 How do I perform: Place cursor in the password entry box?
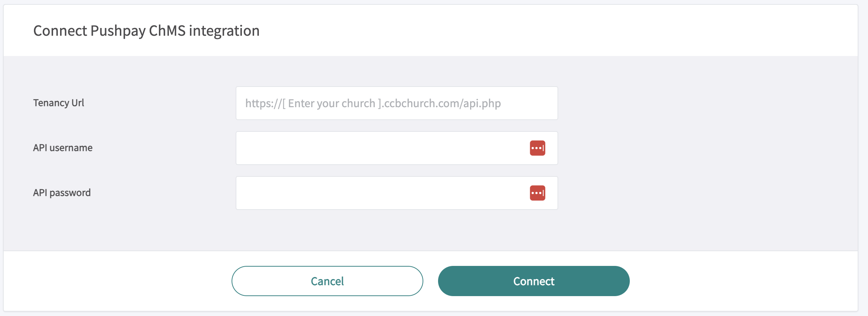380,193
